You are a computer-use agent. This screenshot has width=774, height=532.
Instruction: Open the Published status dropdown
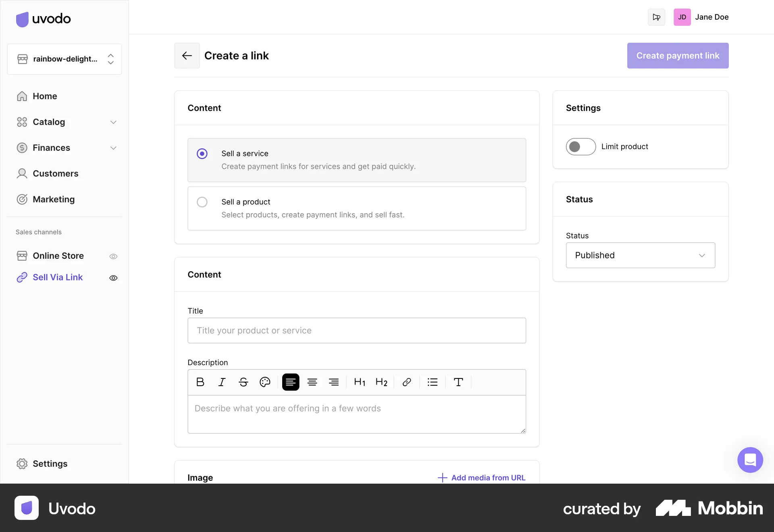tap(640, 255)
